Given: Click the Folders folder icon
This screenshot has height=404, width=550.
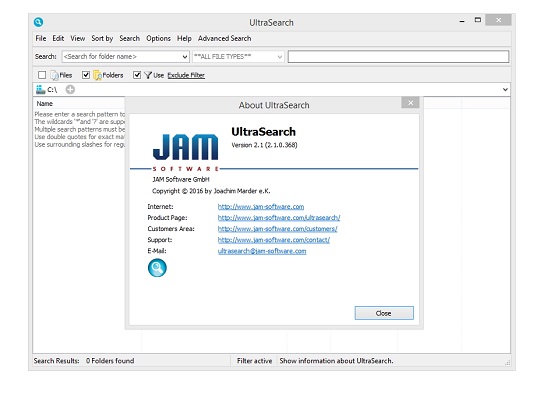Looking at the screenshot, I should [97, 75].
